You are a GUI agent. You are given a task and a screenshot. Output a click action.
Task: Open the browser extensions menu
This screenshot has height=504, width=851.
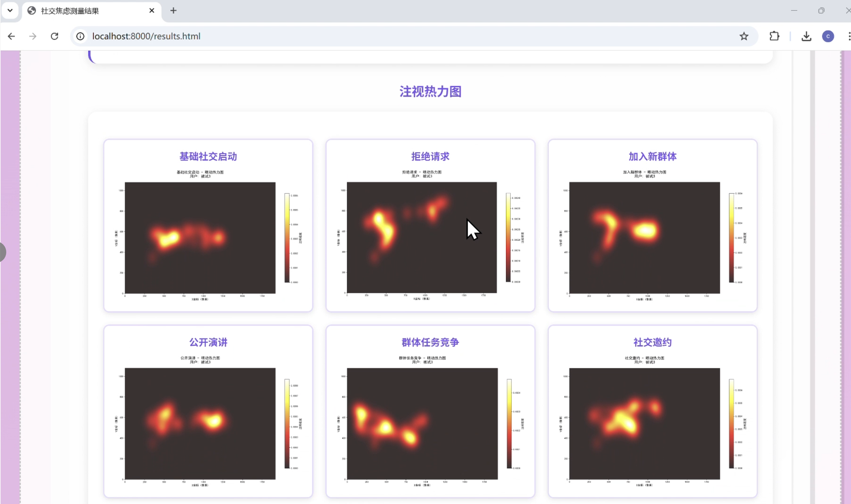pos(774,36)
